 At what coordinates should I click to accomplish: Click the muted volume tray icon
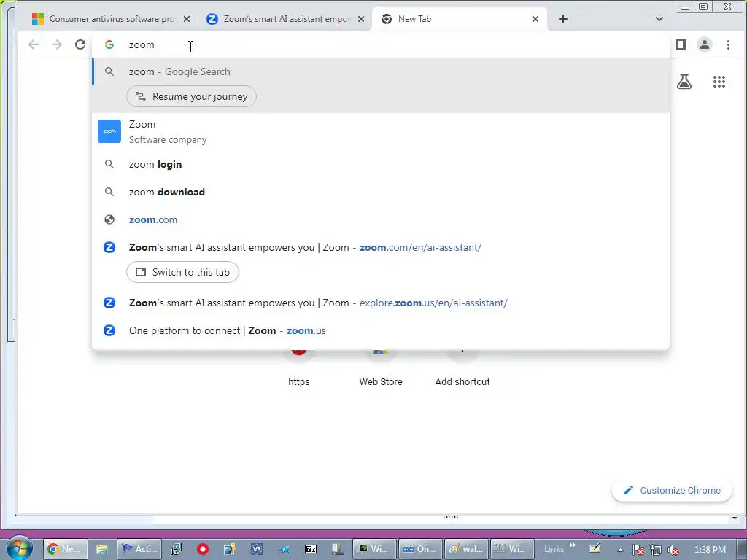pyautogui.click(x=673, y=550)
